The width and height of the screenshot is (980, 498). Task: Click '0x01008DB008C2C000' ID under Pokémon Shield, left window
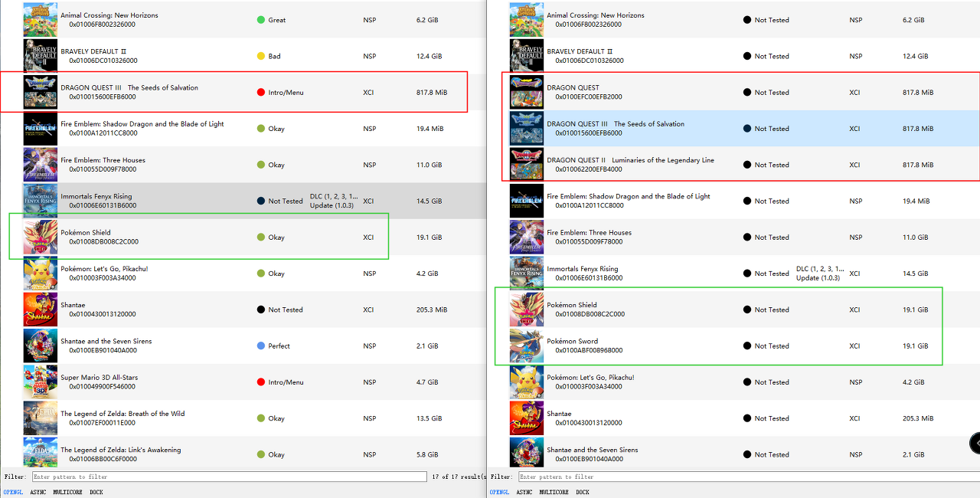click(103, 241)
